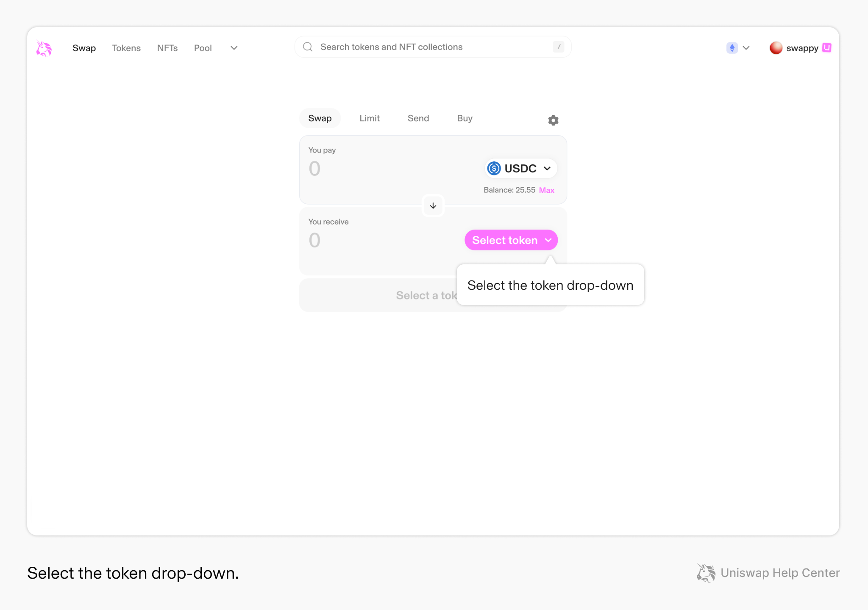Switch to the Limit tab
Viewport: 868px width, 610px height.
pyautogui.click(x=369, y=118)
